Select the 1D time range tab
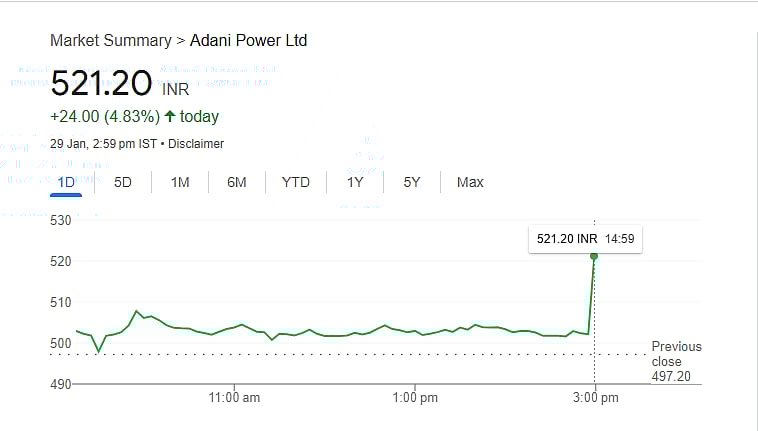Viewport: 758px width, 431px height. pos(67,182)
